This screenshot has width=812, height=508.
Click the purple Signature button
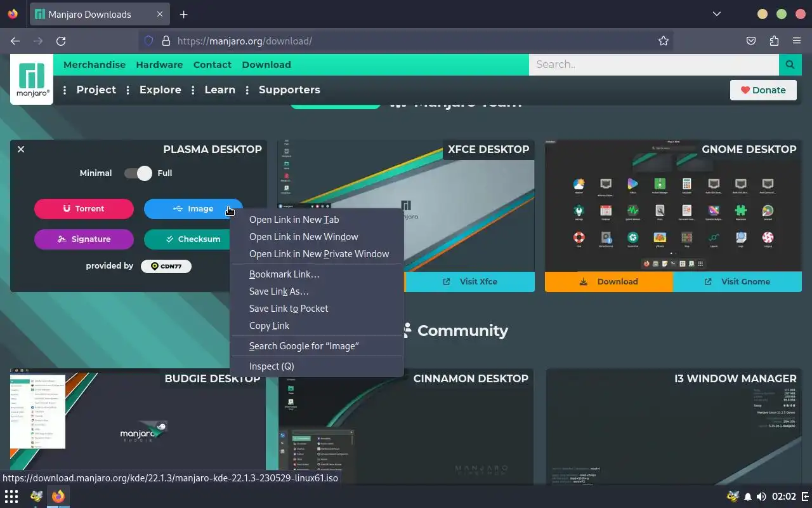[x=84, y=239]
